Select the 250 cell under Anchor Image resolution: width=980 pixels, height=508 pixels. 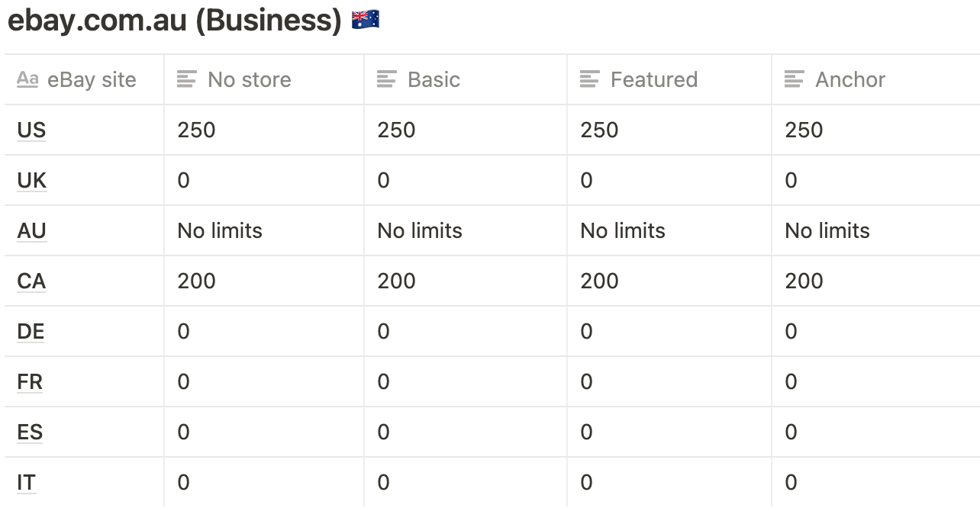tap(804, 130)
